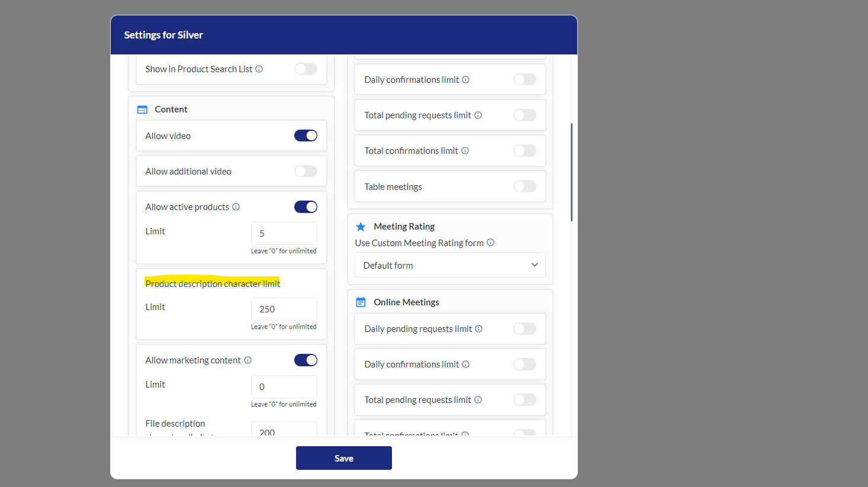This screenshot has width=868, height=487.
Task: Click info icon beside Show in Product Search List
Action: tap(259, 69)
